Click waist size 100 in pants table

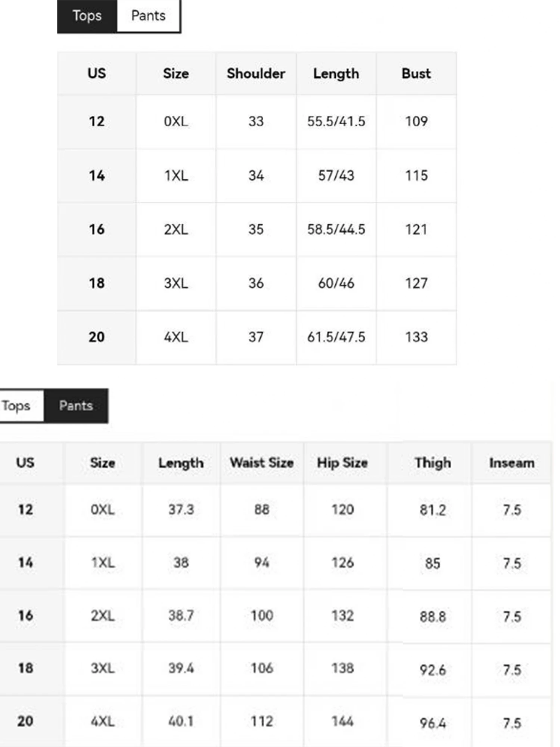262,616
